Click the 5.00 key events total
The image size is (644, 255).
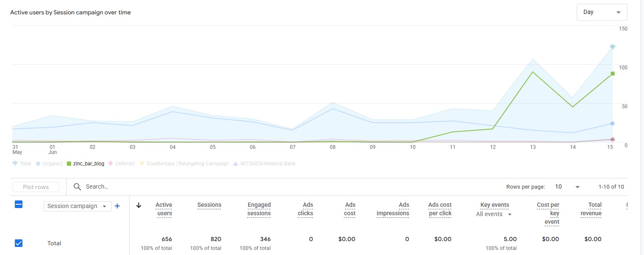(510, 239)
